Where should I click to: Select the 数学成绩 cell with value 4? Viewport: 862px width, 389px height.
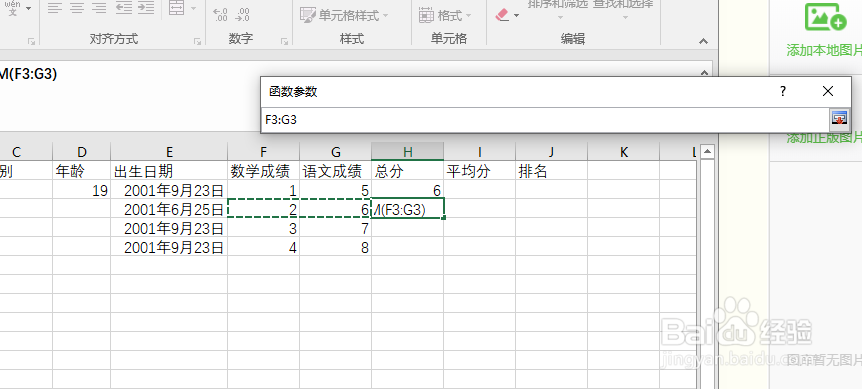263,247
